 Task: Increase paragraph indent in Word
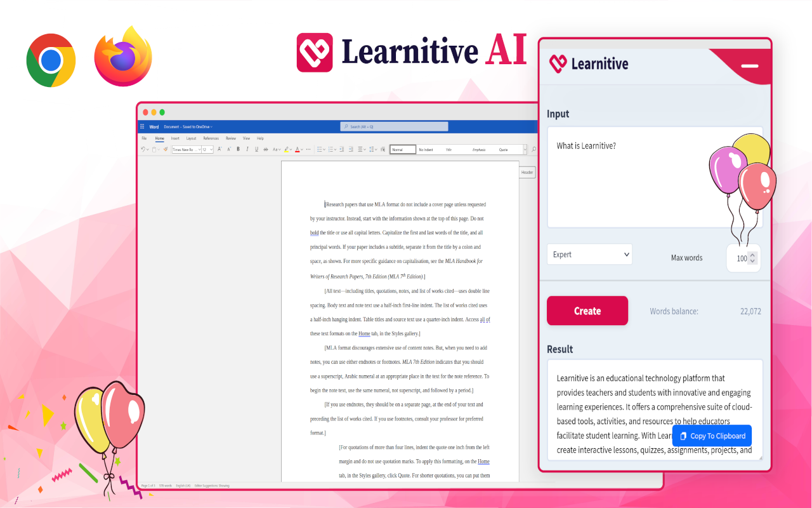pos(351,149)
